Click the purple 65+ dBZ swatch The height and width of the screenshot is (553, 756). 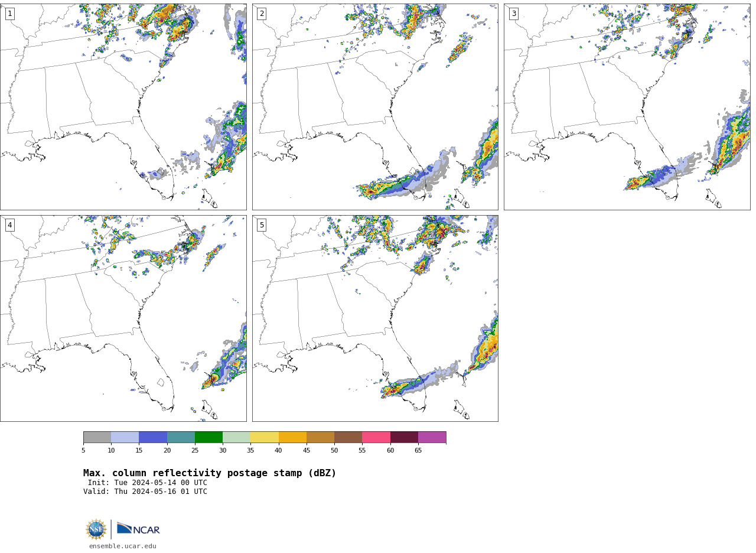coord(432,437)
